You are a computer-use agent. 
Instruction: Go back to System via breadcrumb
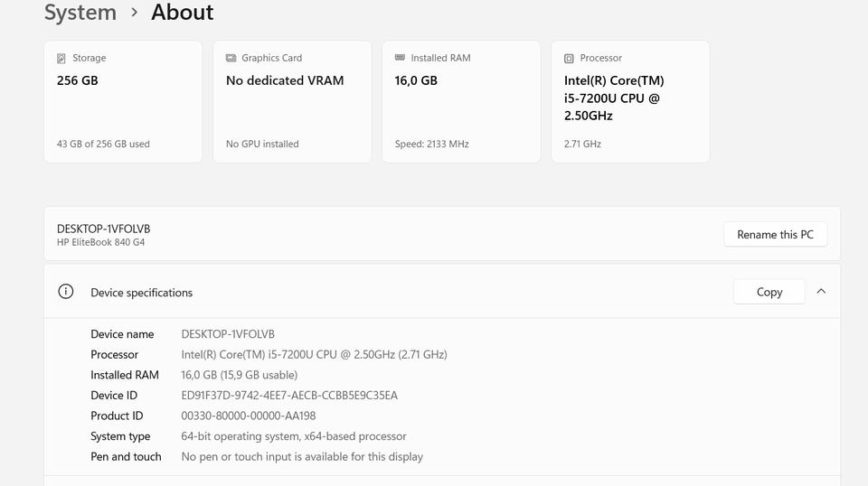80,13
